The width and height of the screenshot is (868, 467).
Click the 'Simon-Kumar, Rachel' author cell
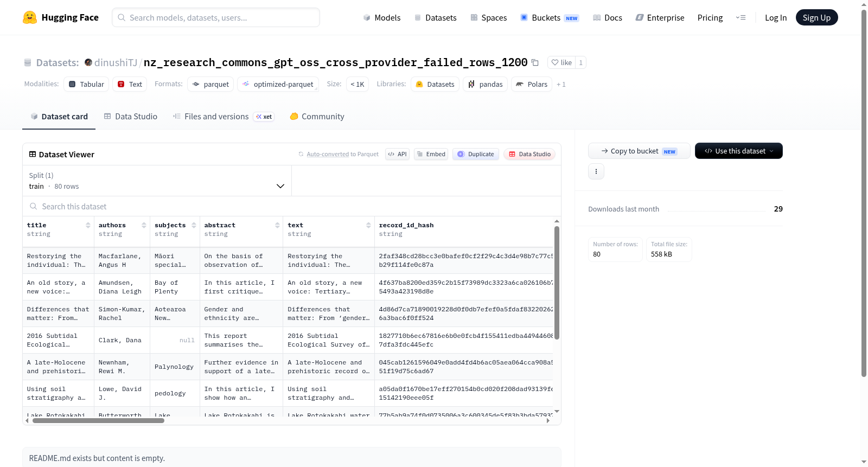(x=122, y=314)
